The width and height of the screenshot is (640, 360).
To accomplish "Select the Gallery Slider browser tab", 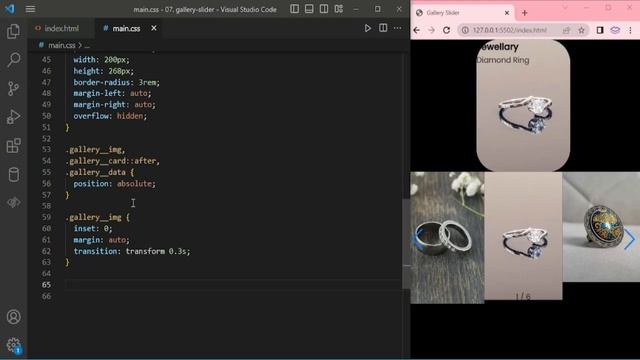I will click(462, 13).
